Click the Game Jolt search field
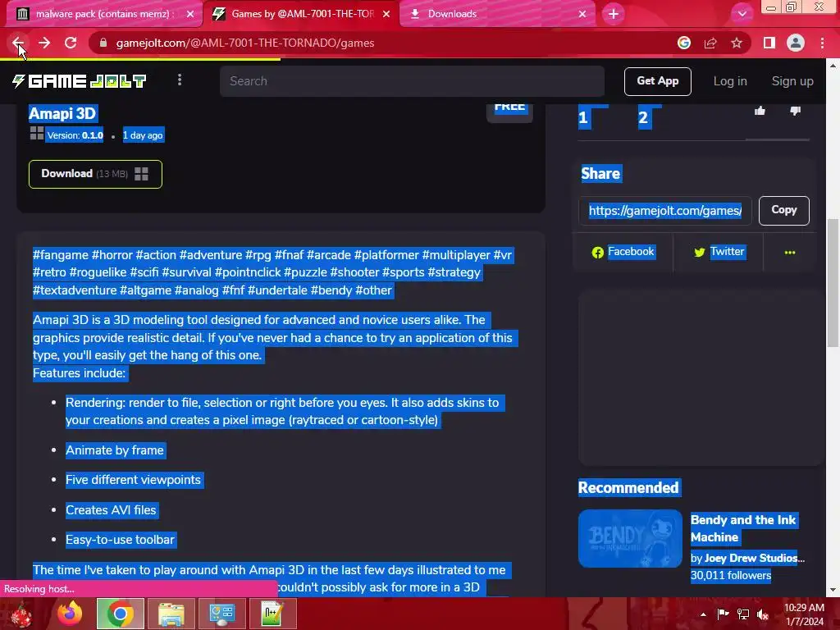 [412, 81]
